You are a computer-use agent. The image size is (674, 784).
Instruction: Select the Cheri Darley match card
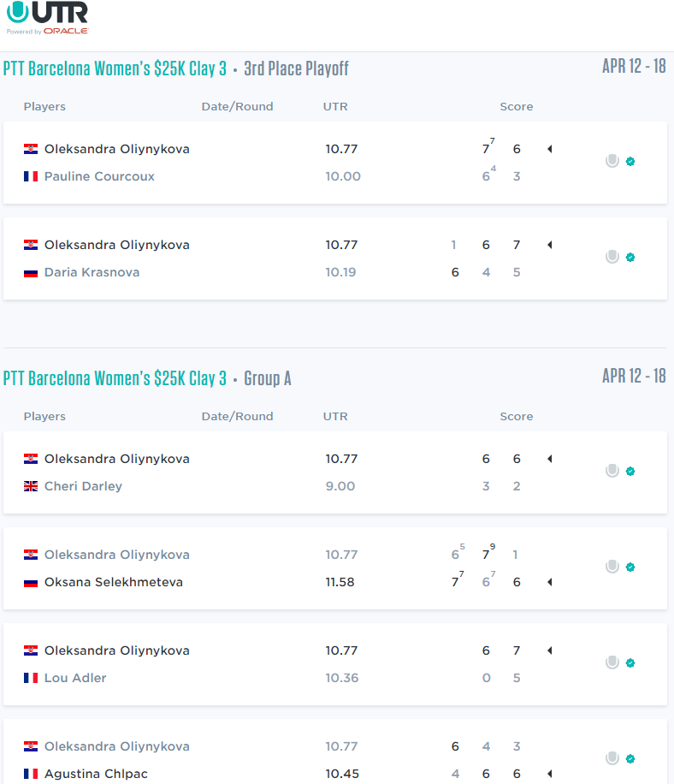[335, 472]
